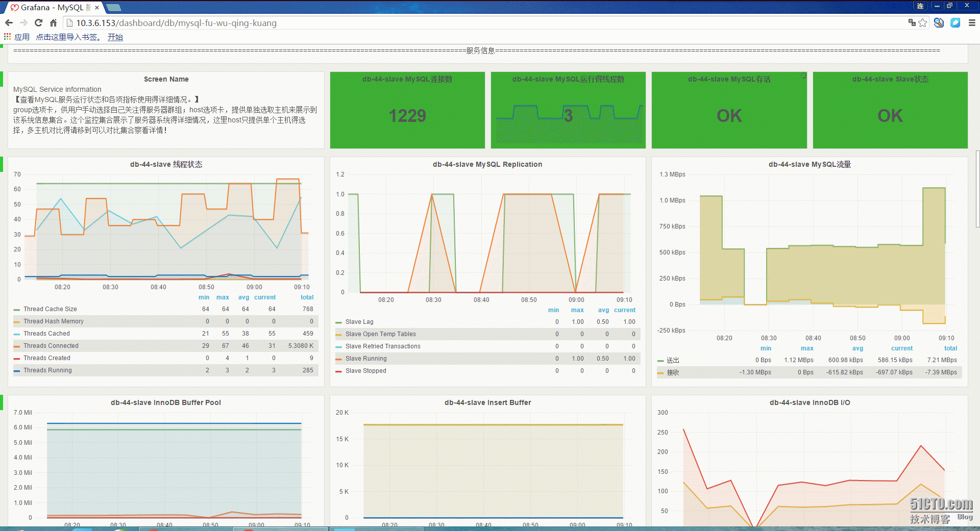
Task: Sort thread legend by total column
Action: pyautogui.click(x=307, y=297)
